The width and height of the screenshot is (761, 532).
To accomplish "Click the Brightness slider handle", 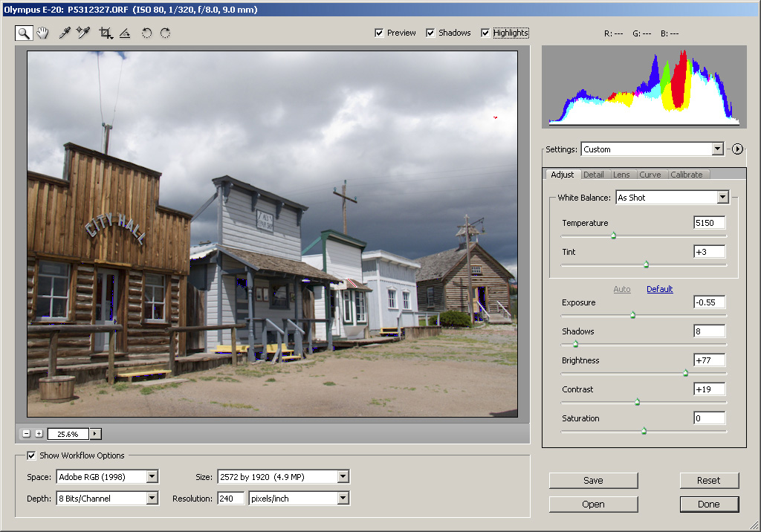I will 686,373.
